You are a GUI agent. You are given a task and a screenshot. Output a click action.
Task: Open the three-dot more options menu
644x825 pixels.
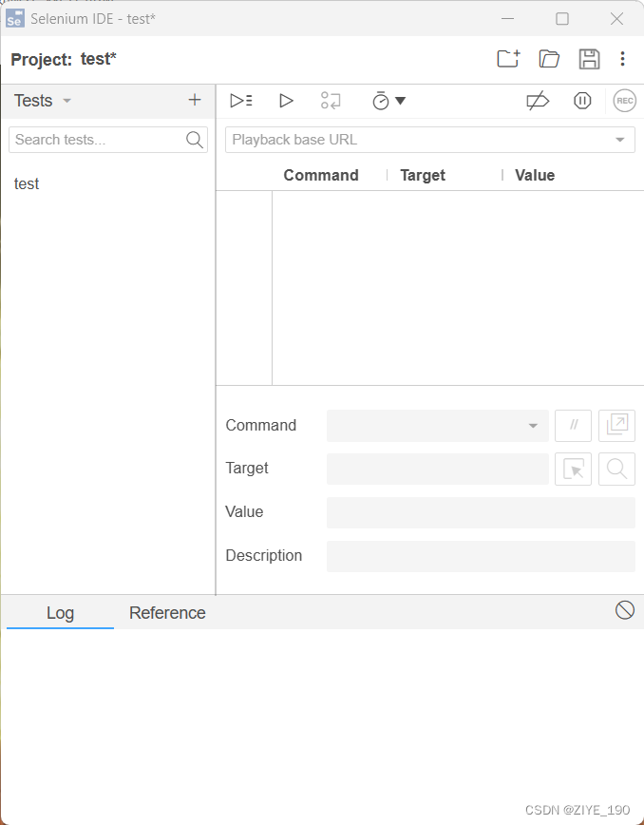[x=622, y=59]
